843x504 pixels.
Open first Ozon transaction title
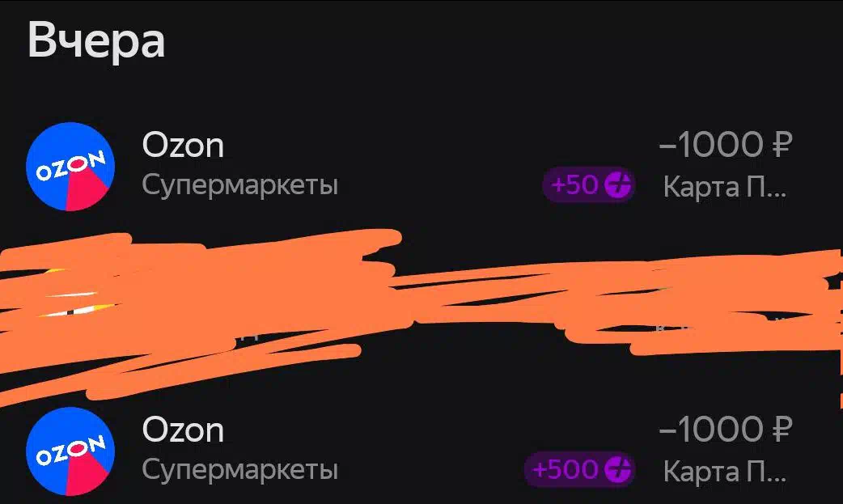(183, 146)
